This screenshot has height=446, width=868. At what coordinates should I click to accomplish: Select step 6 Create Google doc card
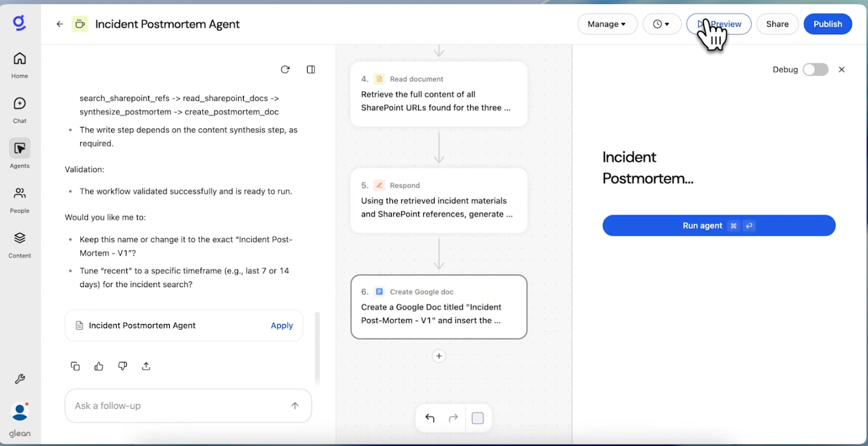click(x=439, y=307)
